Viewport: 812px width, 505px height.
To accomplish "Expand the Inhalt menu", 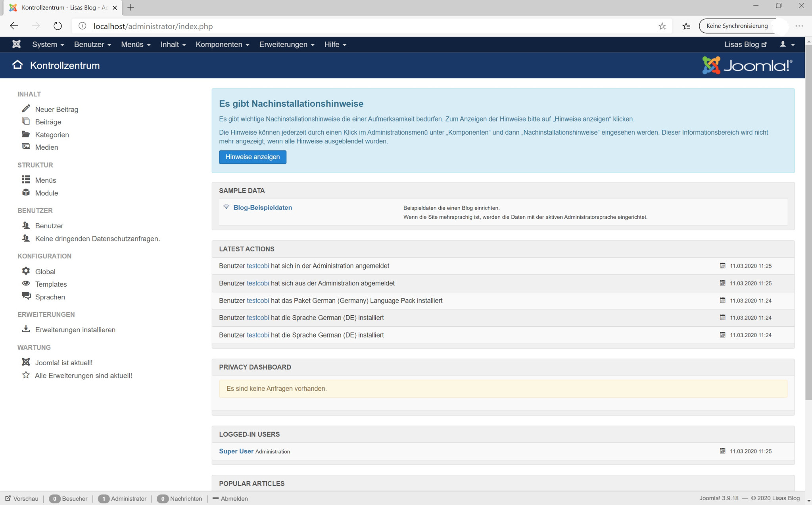I will point(173,44).
